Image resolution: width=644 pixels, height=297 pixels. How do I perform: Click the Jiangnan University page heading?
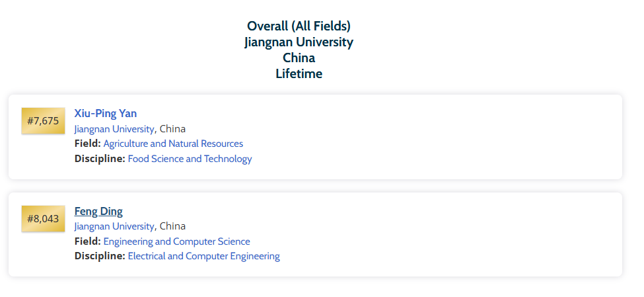[299, 42]
